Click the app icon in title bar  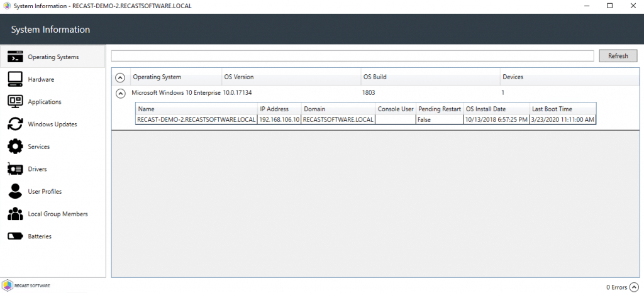pos(6,6)
